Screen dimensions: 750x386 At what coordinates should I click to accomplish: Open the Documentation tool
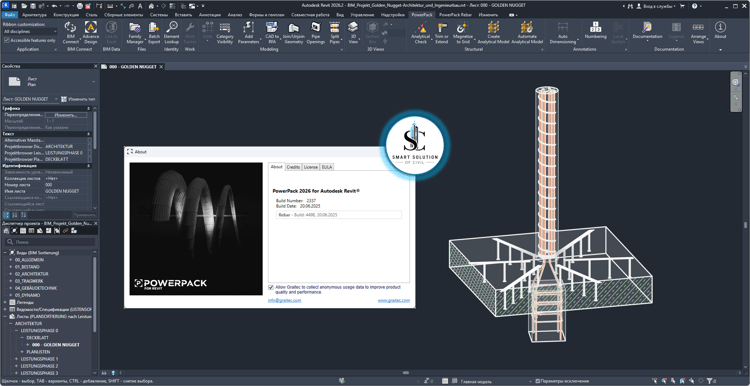click(647, 30)
